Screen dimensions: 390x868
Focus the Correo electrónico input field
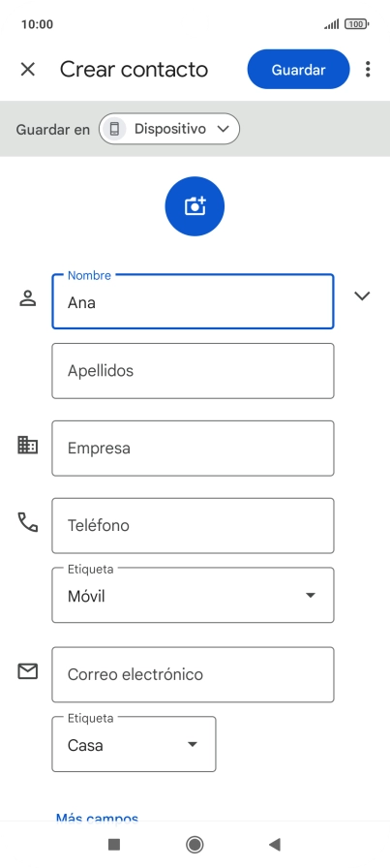click(x=193, y=675)
